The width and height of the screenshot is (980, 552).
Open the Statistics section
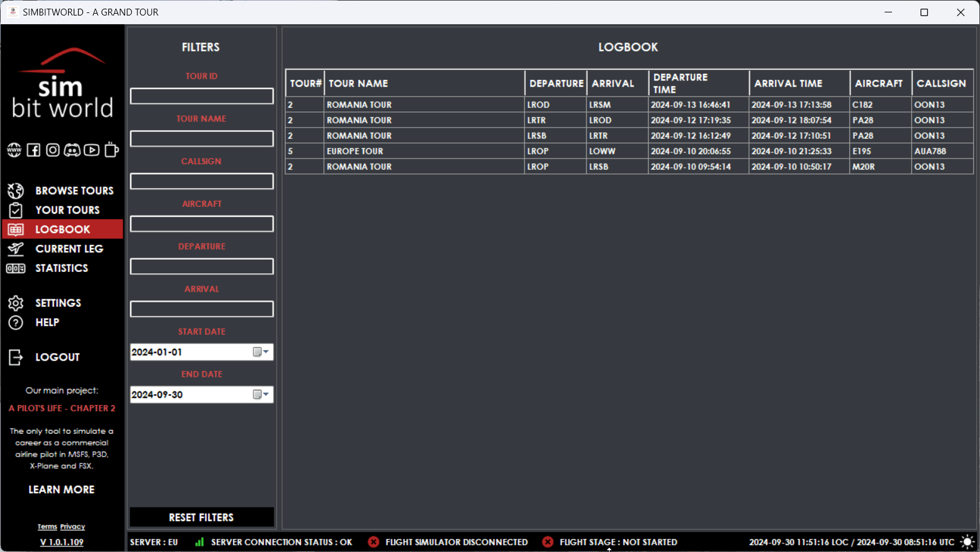61,268
